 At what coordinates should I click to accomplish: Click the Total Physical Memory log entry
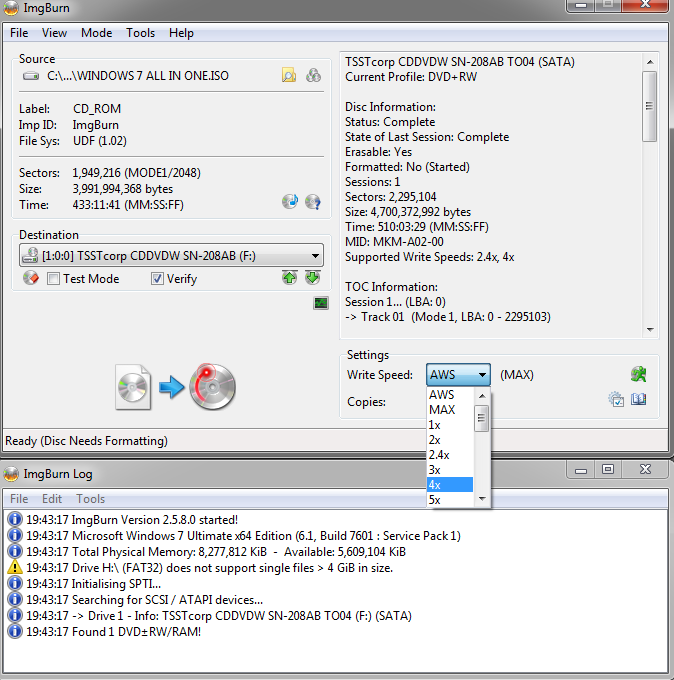[x=216, y=552]
